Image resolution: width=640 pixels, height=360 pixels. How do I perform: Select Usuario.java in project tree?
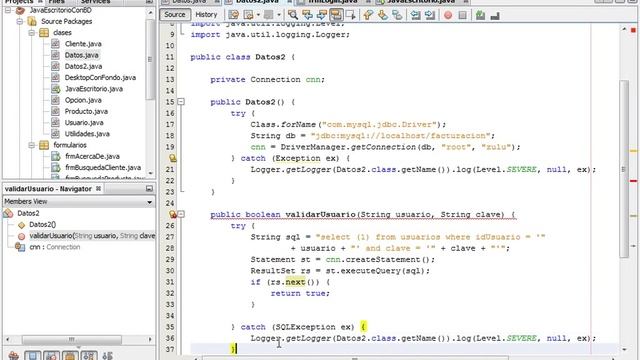click(x=84, y=122)
